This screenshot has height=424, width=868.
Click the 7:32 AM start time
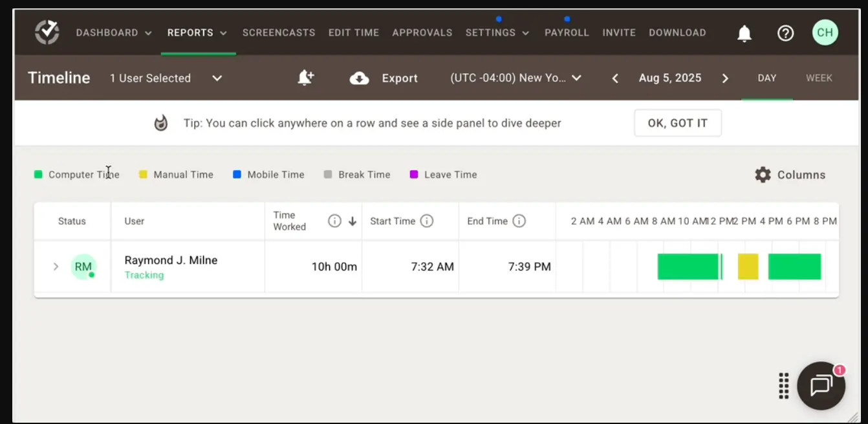[432, 267]
